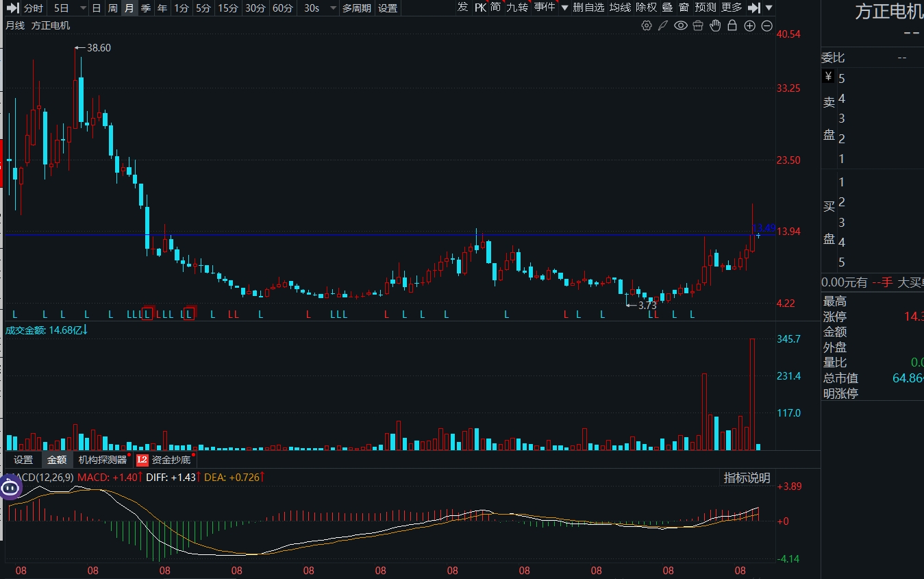924x579 pixels.
Task: Open chart settings gear icon
Action: [x=647, y=26]
